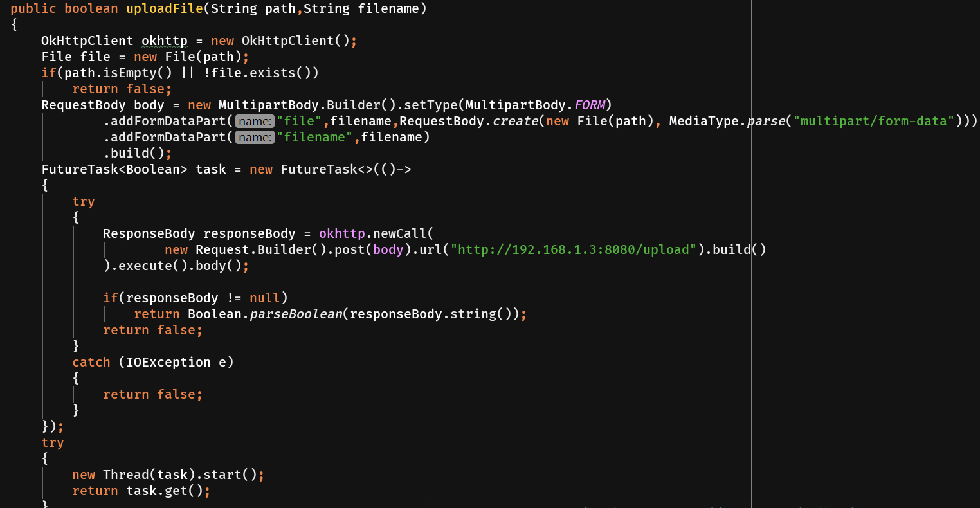Click the return task.get(); statement
This screenshot has height=508, width=980.
point(141,491)
